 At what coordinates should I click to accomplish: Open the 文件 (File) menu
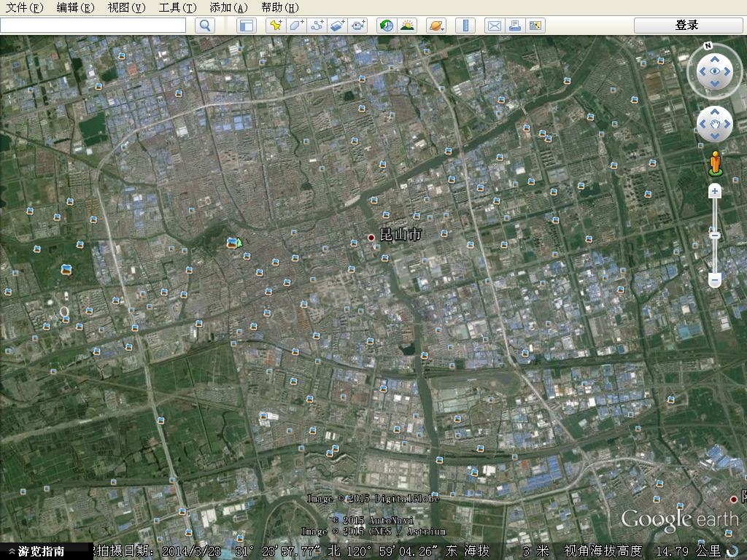[x=25, y=7]
